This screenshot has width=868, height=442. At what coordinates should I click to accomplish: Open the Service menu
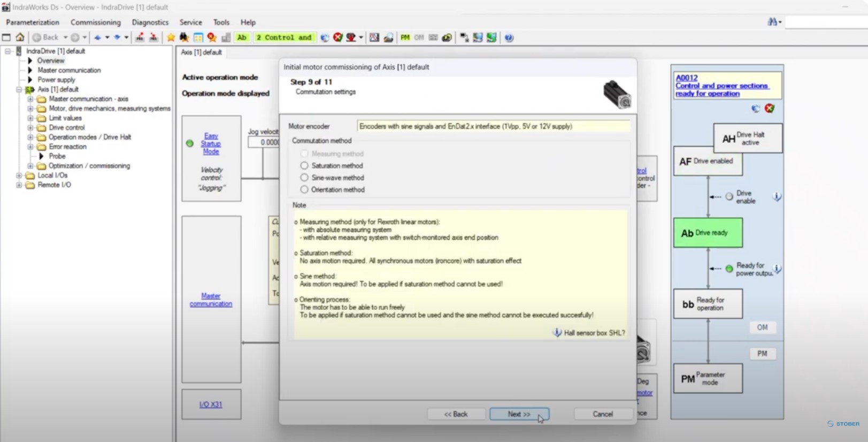pos(191,22)
